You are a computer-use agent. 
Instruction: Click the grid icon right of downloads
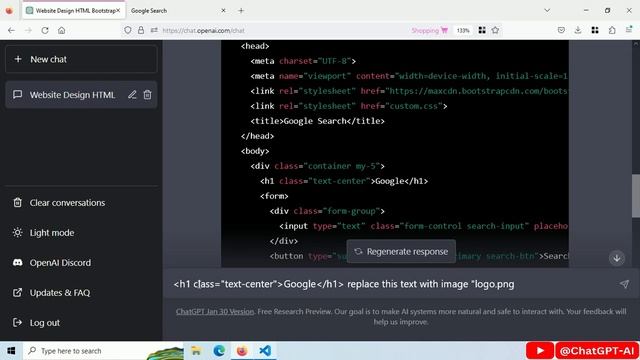[x=595, y=30]
